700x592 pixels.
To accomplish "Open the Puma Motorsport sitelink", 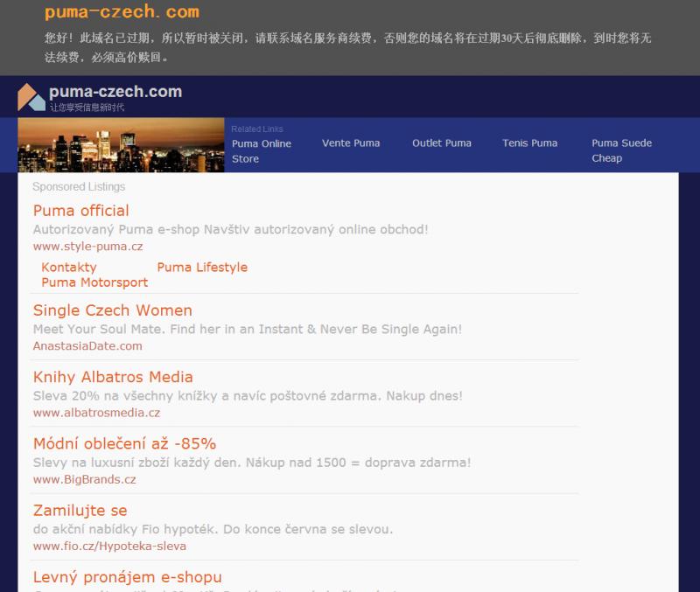I will coord(94,282).
